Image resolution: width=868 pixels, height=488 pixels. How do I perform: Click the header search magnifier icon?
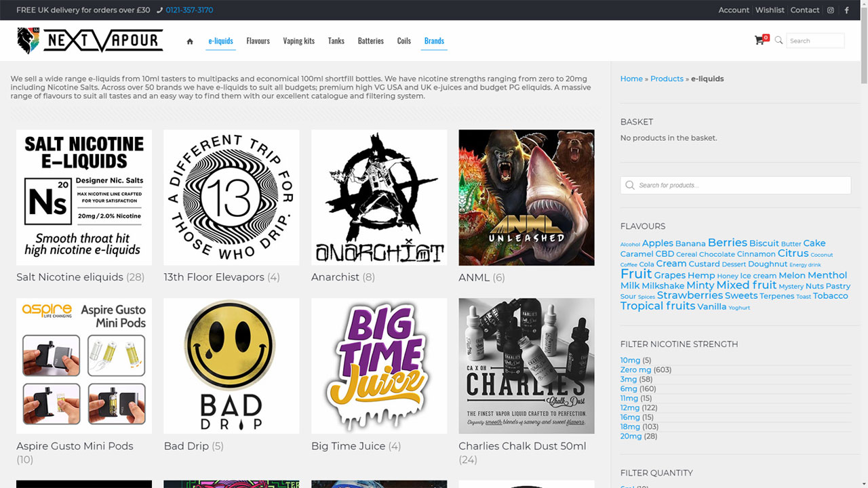pos(778,40)
